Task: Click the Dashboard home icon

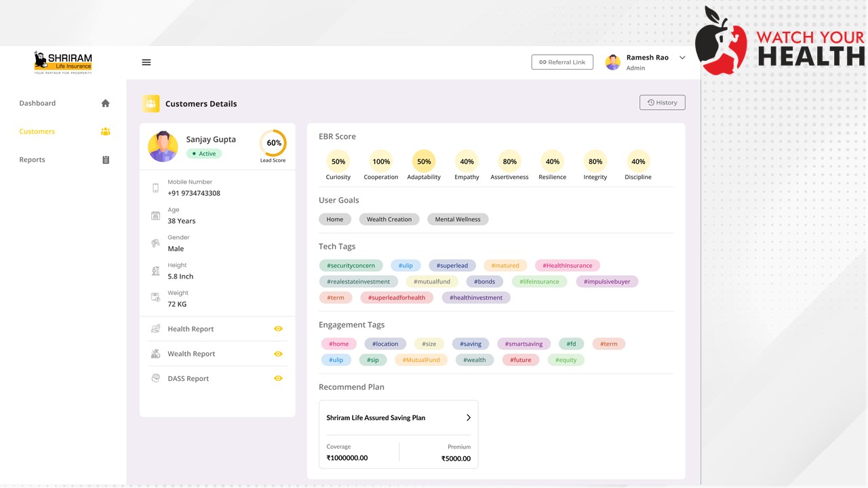Action: pos(105,103)
